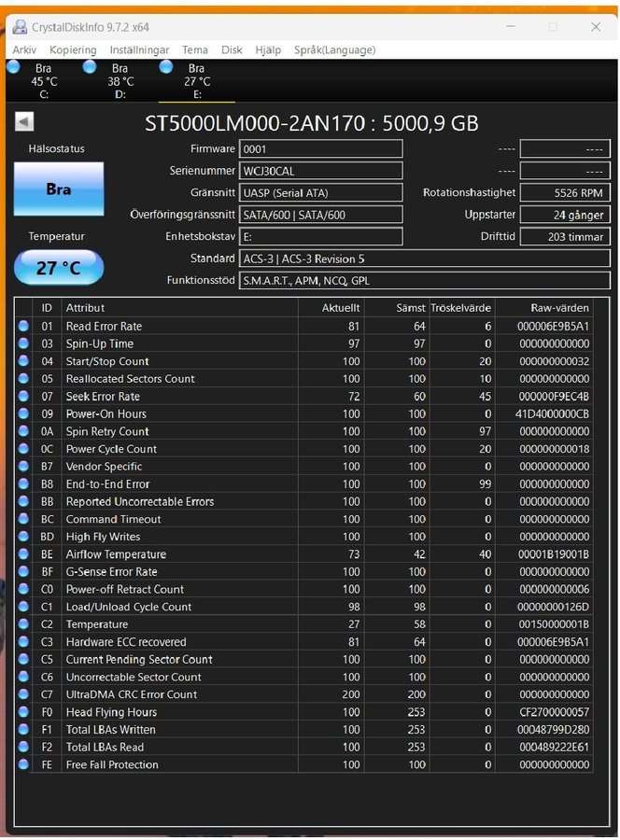Click the Tröskelvärde column header
The image size is (620, 840).
[461, 307]
